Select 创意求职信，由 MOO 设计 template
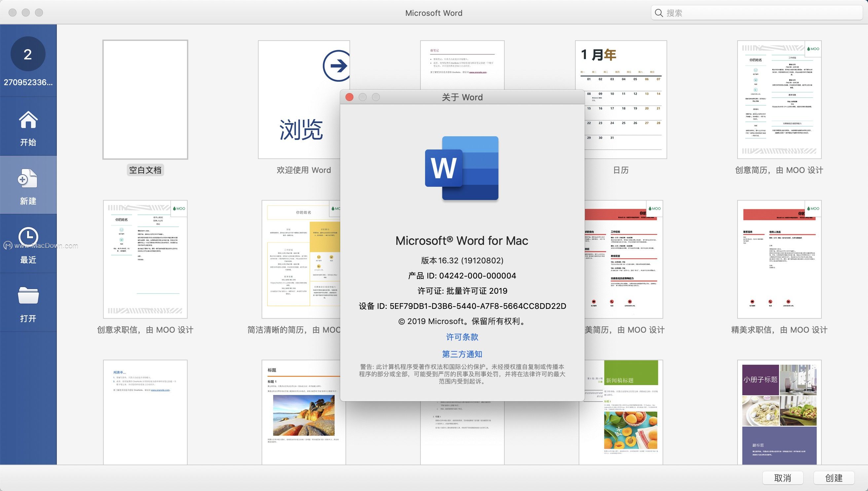Image resolution: width=868 pixels, height=491 pixels. 145,259
